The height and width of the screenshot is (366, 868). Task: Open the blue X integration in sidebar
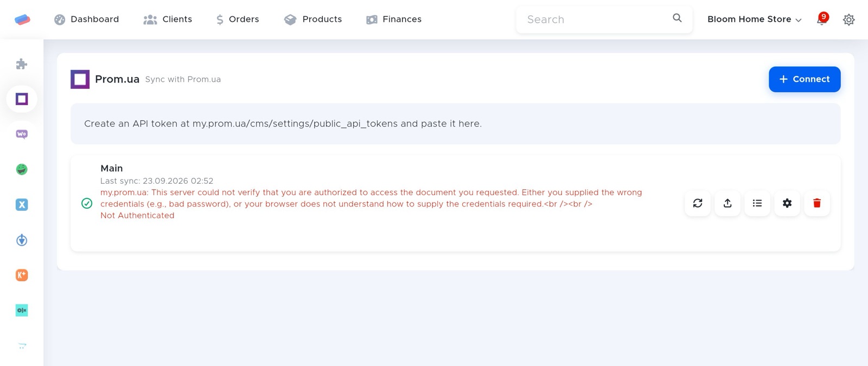(x=22, y=205)
